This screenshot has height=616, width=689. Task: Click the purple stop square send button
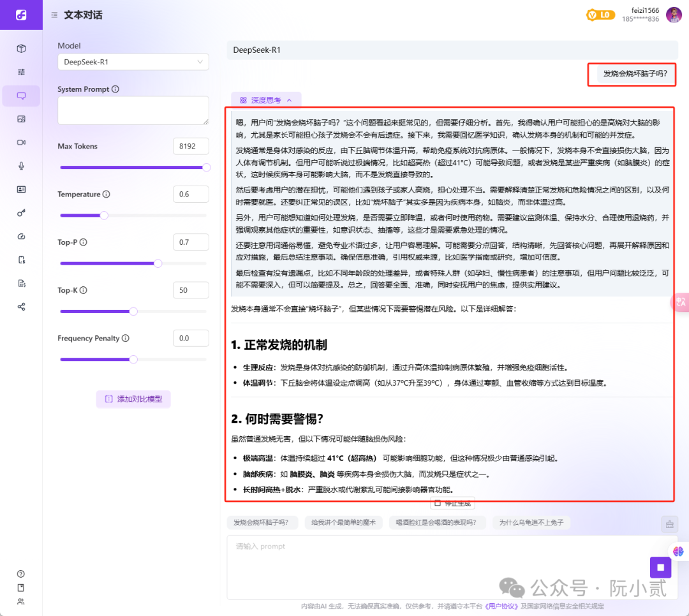660,568
